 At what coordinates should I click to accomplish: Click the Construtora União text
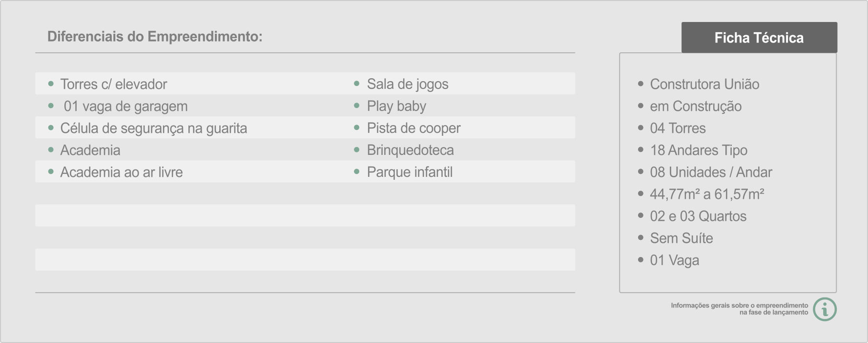pos(704,84)
